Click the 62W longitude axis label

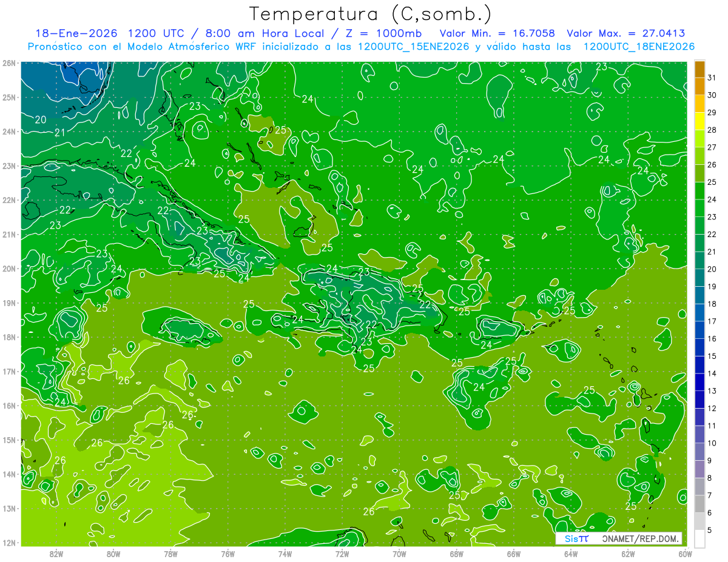tap(628, 553)
